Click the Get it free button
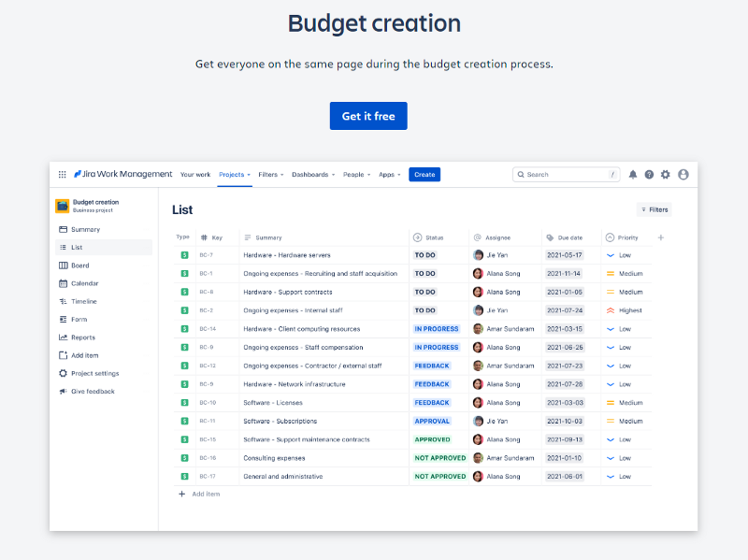The image size is (748, 560). click(368, 116)
